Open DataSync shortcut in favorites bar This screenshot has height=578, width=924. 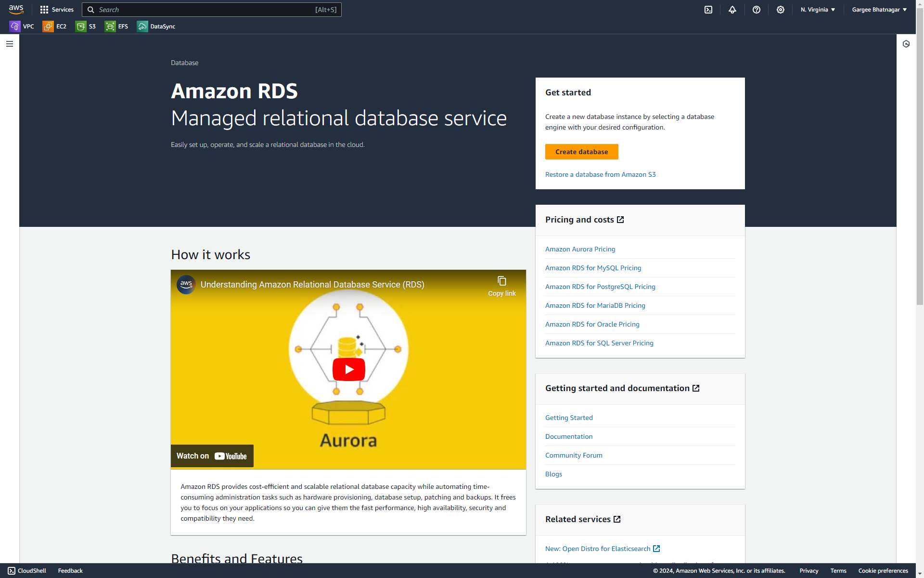[x=156, y=26]
